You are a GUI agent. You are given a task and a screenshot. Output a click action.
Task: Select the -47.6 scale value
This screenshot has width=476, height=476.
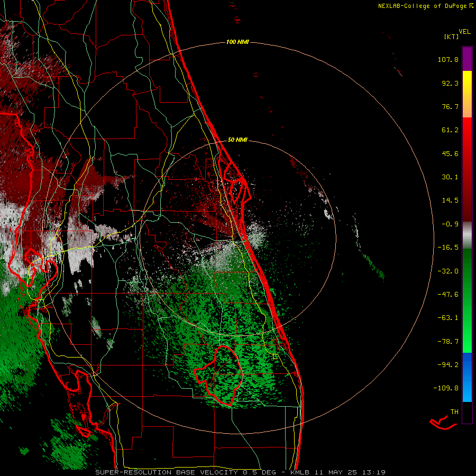[x=448, y=295]
